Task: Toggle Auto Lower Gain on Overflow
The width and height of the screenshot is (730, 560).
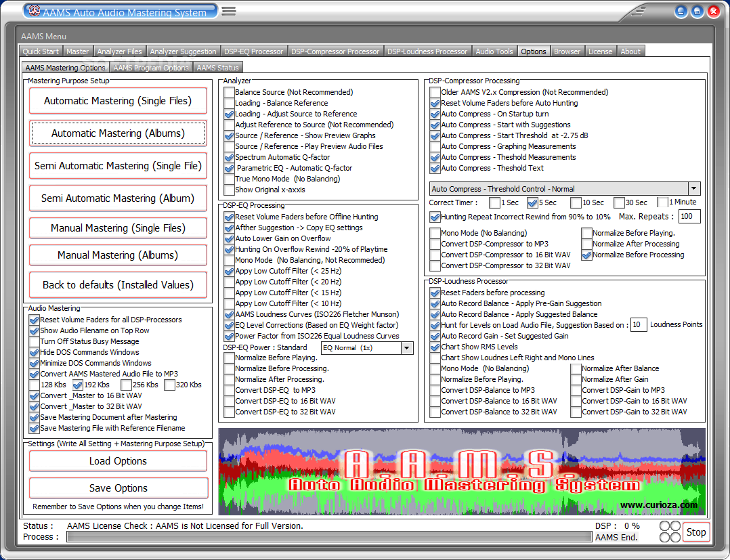Action: click(x=229, y=239)
